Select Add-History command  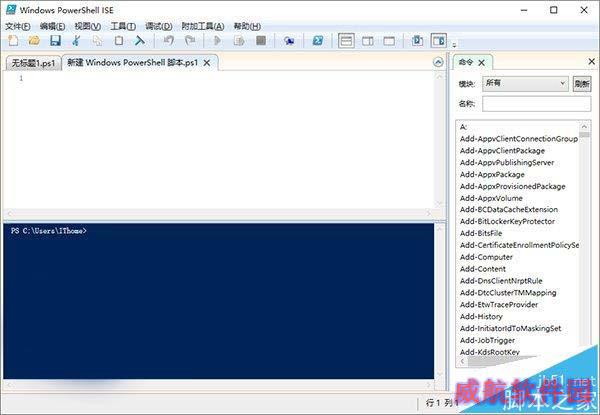[x=481, y=316]
